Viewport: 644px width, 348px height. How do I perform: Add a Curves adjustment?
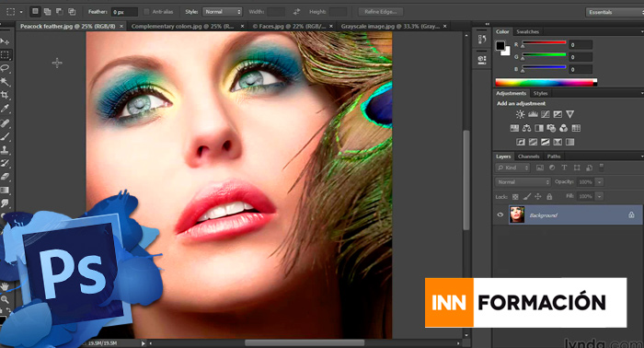click(545, 114)
